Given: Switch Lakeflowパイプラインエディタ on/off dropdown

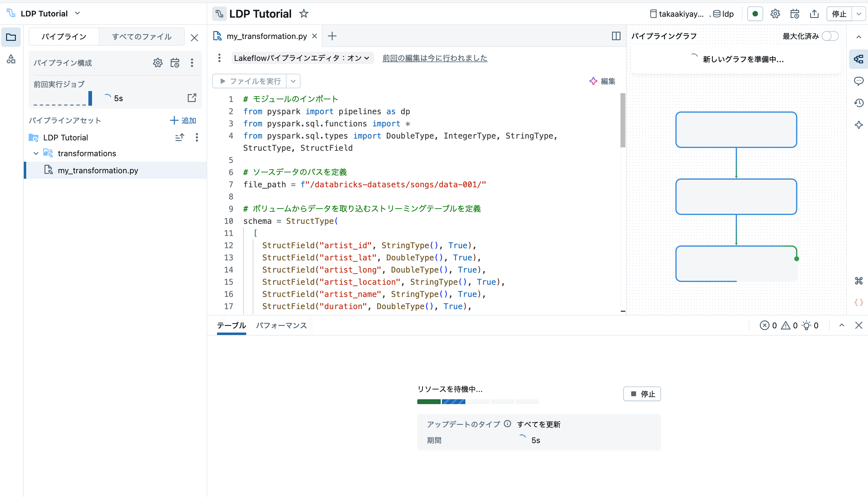Looking at the screenshot, I should click(302, 58).
